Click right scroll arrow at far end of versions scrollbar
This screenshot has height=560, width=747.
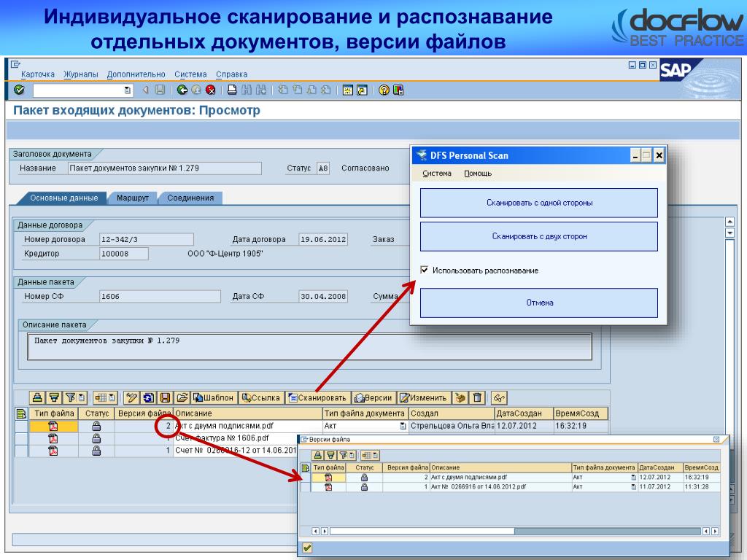click(715, 531)
